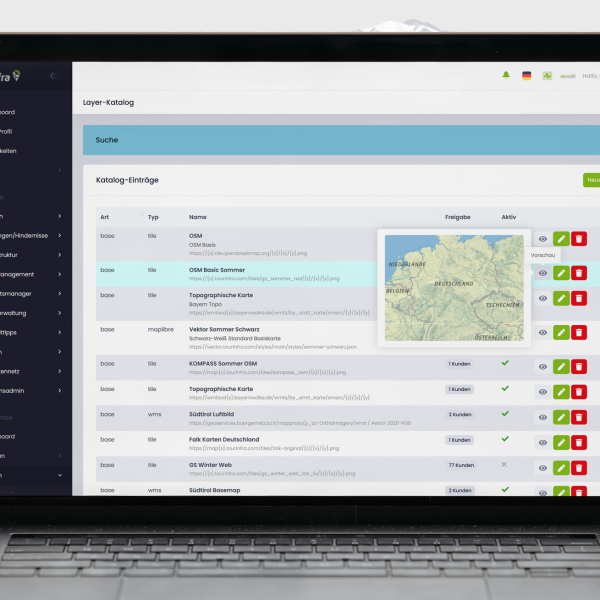Delete the Topographische Karte entry with 1 Kunden
Image resolution: width=600 pixels, height=600 pixels.
[x=579, y=392]
